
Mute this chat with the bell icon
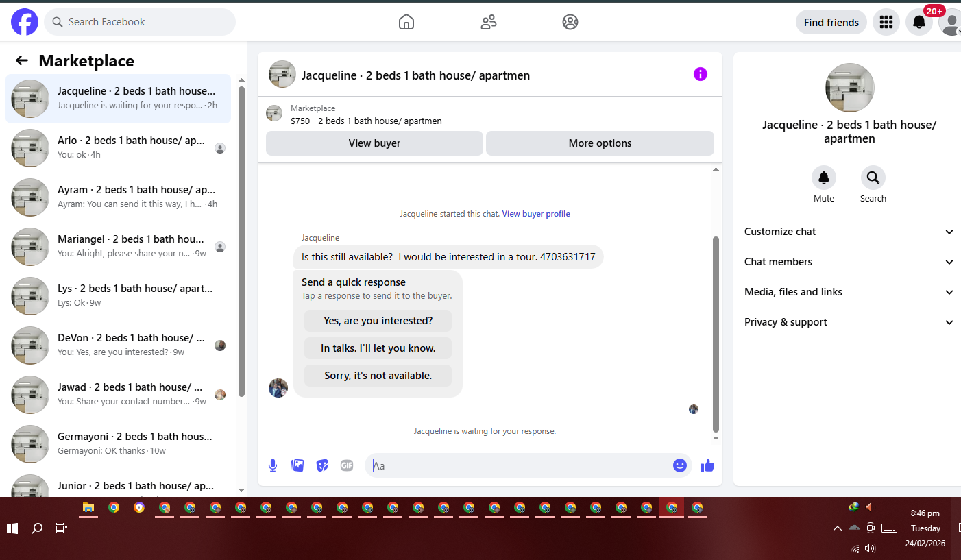click(x=824, y=178)
